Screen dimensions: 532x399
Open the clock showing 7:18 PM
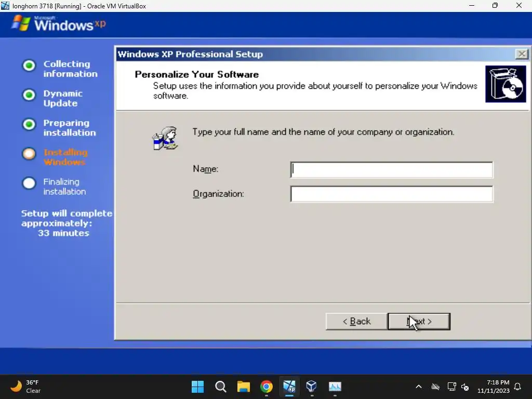[494, 387]
